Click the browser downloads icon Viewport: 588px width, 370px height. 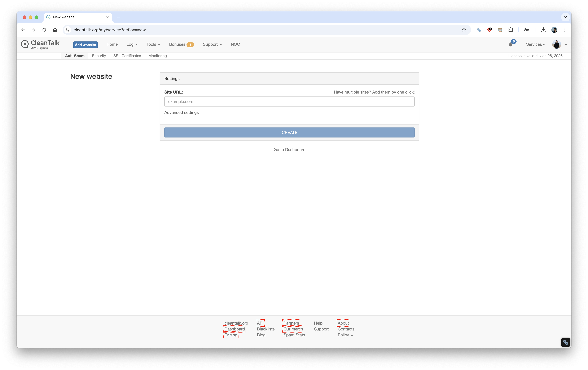(x=543, y=30)
